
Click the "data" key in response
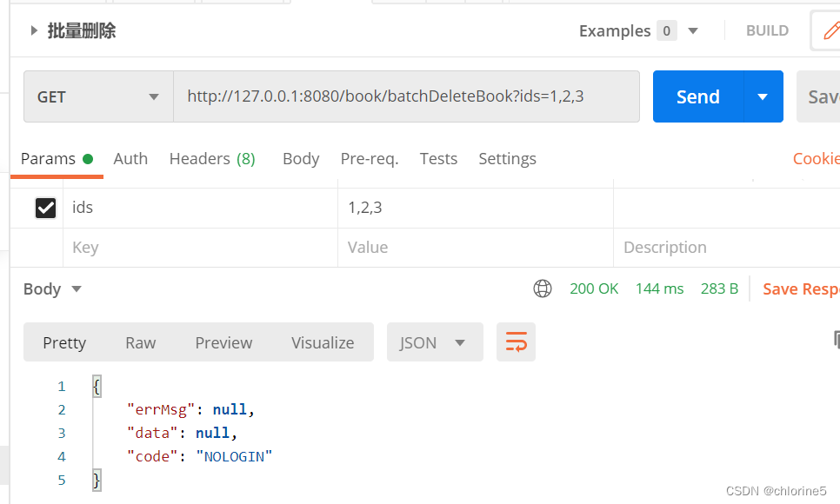[152, 434]
